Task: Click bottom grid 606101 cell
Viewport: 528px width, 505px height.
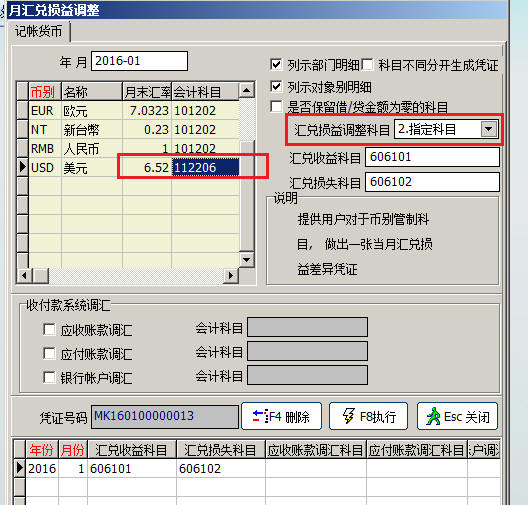Action: (132, 469)
